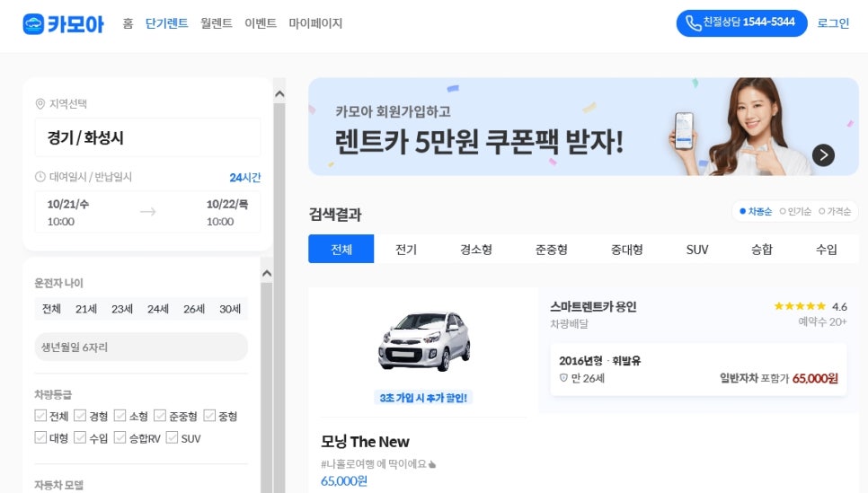Click the 생년월일 6자리 input field
Viewport: 868px width, 493px height.
pyautogui.click(x=141, y=347)
